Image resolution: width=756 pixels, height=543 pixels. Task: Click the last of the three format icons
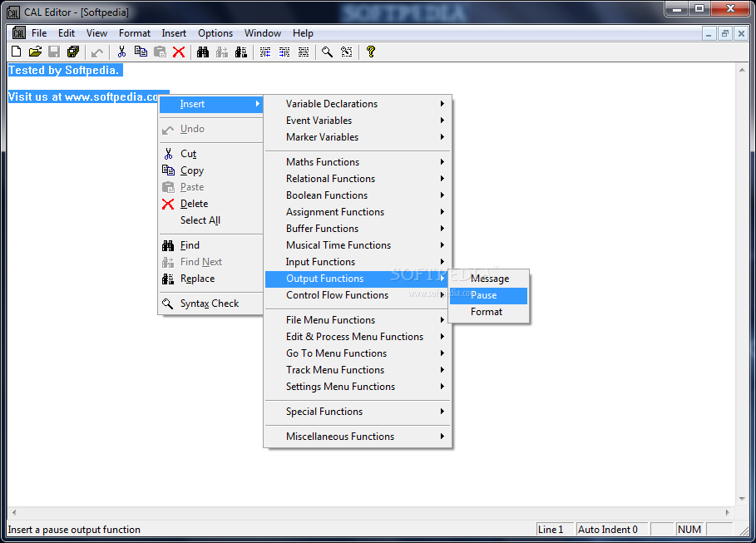304,52
